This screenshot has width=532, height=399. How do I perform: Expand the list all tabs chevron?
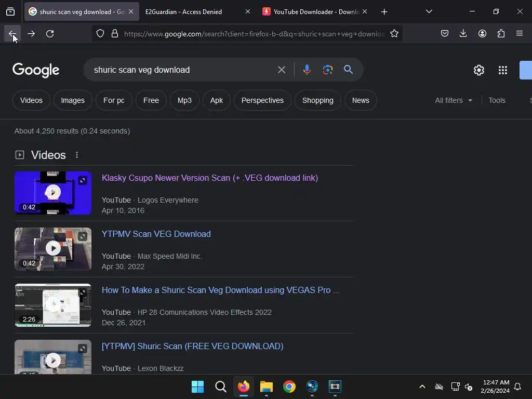(429, 12)
